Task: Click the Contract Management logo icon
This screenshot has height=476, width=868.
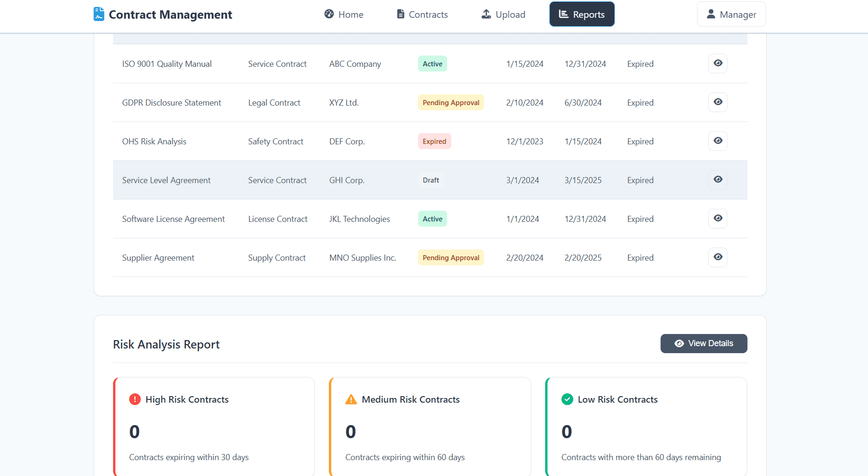Action: pyautogui.click(x=99, y=14)
